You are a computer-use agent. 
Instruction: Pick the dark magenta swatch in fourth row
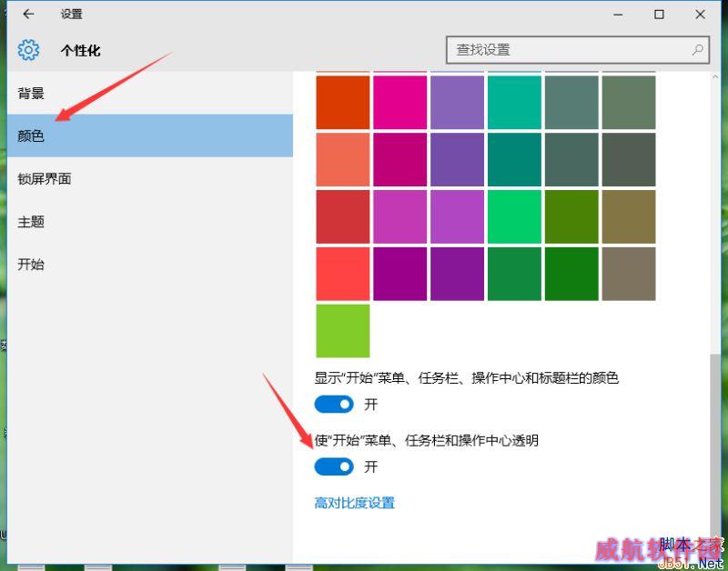pos(399,274)
